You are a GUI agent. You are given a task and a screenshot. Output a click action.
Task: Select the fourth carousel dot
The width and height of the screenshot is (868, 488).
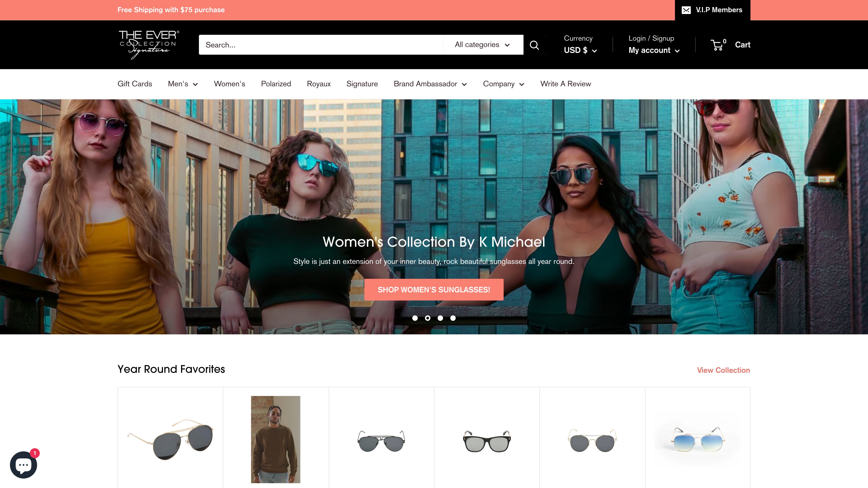[x=453, y=318]
